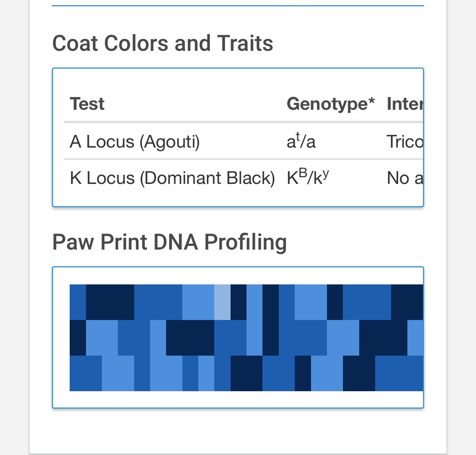Screen dimensions: 476x455
Task: Click the top-right navy block of the DNA profile
Action: point(407,302)
